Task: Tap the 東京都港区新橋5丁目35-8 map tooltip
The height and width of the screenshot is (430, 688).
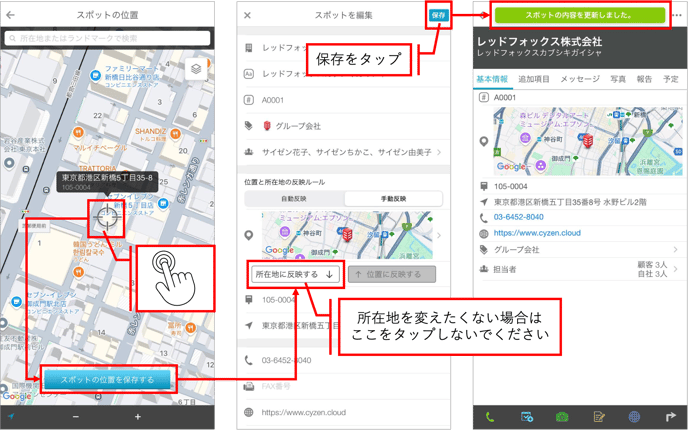Action: [x=107, y=182]
